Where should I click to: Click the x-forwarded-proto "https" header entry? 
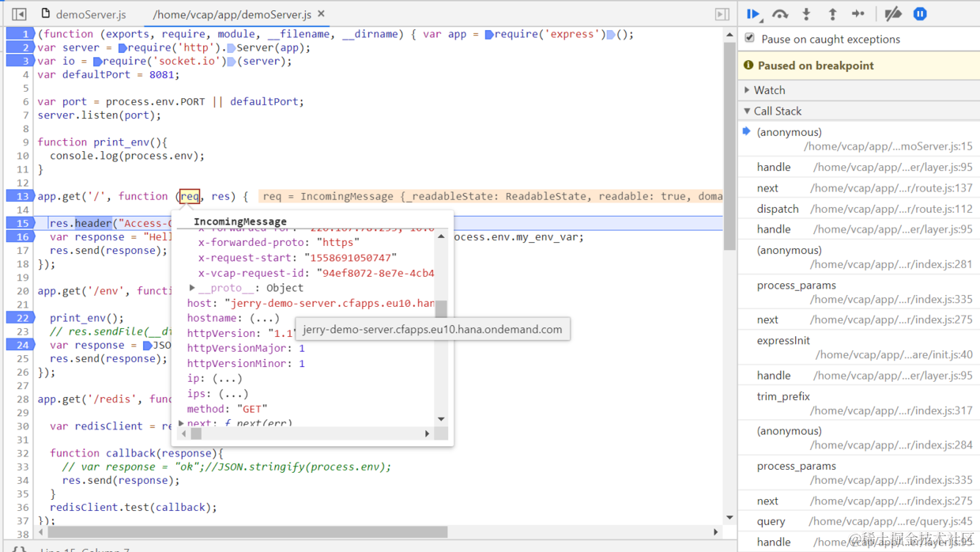[x=279, y=242]
